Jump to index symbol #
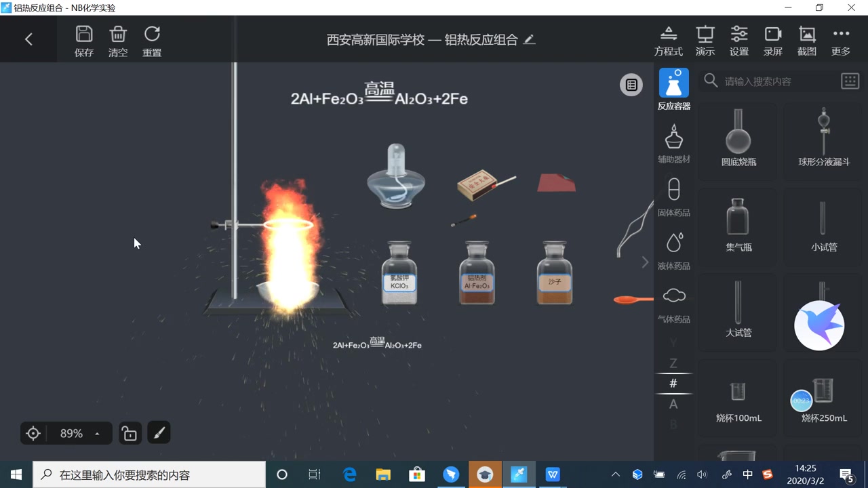Image resolution: width=868 pixels, height=488 pixels. pos(673,384)
